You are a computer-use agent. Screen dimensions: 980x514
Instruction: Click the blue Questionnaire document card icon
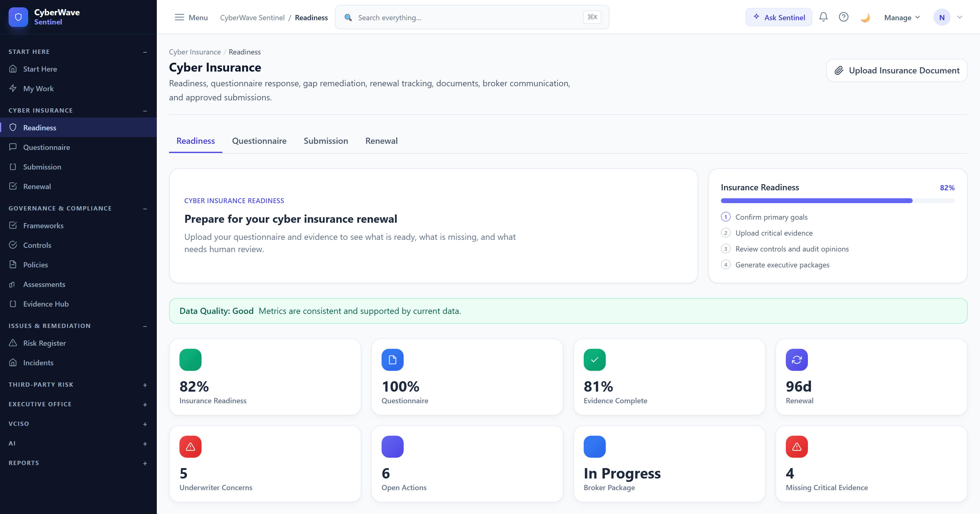point(393,360)
